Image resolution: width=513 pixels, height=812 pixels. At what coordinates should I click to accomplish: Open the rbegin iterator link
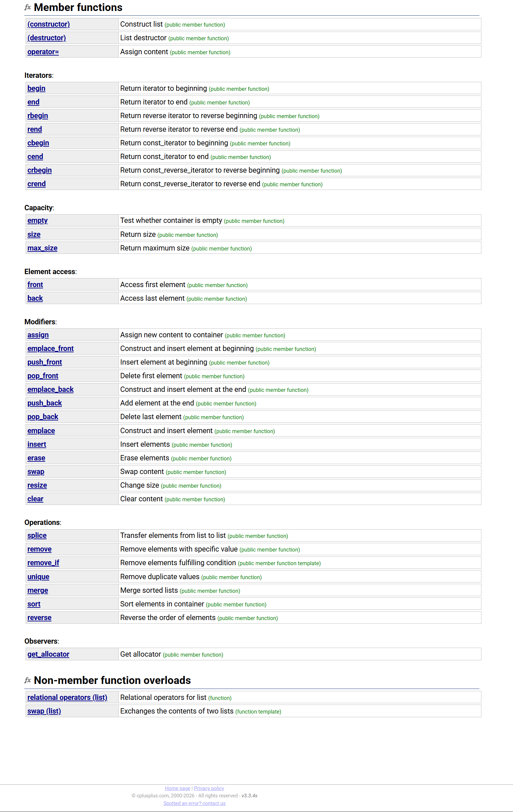coord(38,116)
